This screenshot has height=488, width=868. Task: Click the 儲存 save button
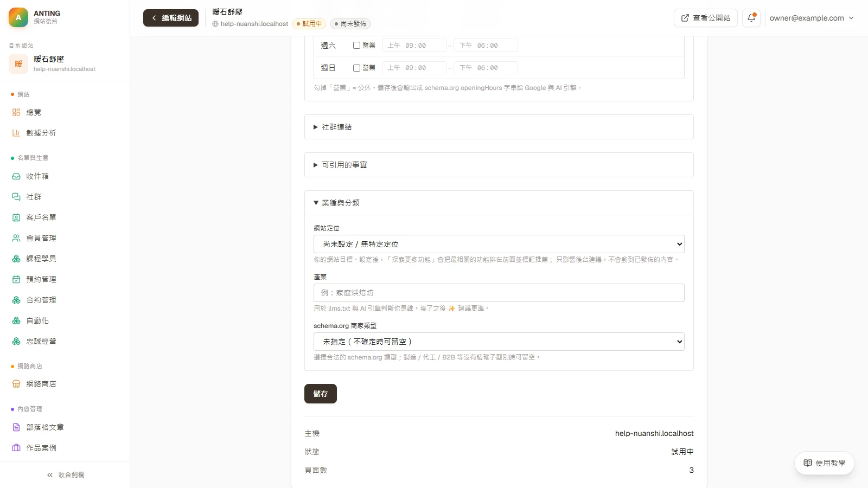click(x=321, y=394)
